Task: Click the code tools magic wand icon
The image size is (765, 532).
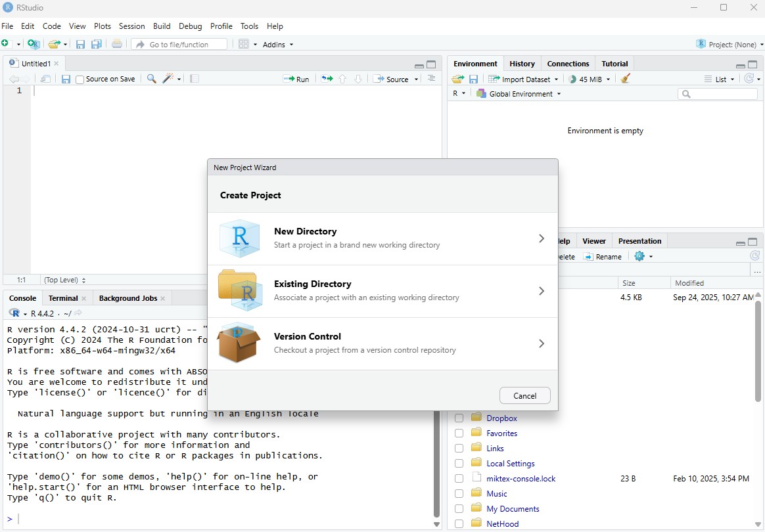Action: [x=168, y=79]
